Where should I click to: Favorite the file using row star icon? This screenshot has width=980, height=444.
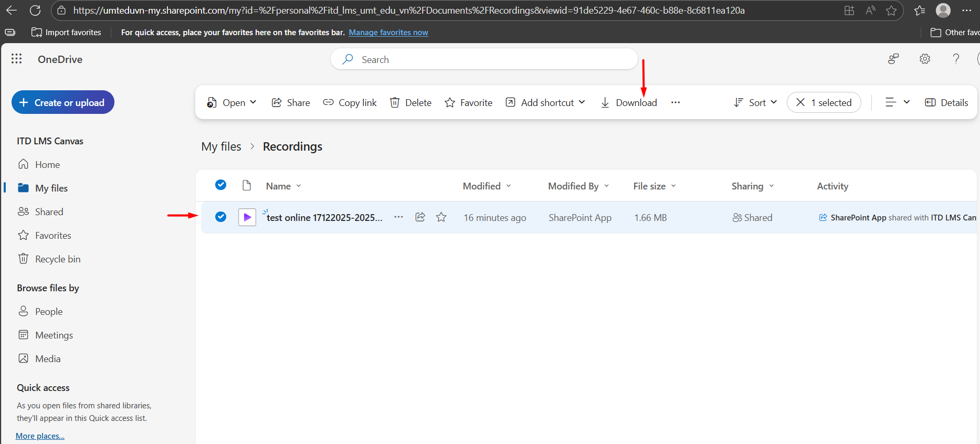click(441, 217)
